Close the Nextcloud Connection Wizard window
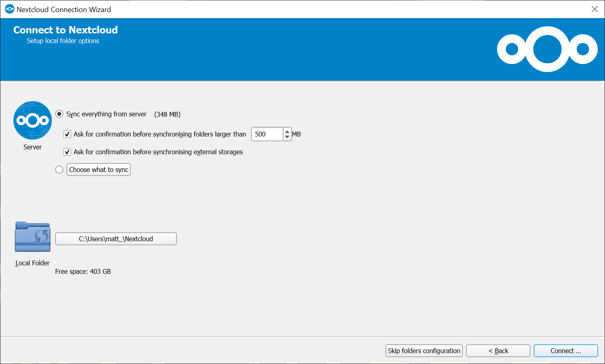 (x=595, y=9)
